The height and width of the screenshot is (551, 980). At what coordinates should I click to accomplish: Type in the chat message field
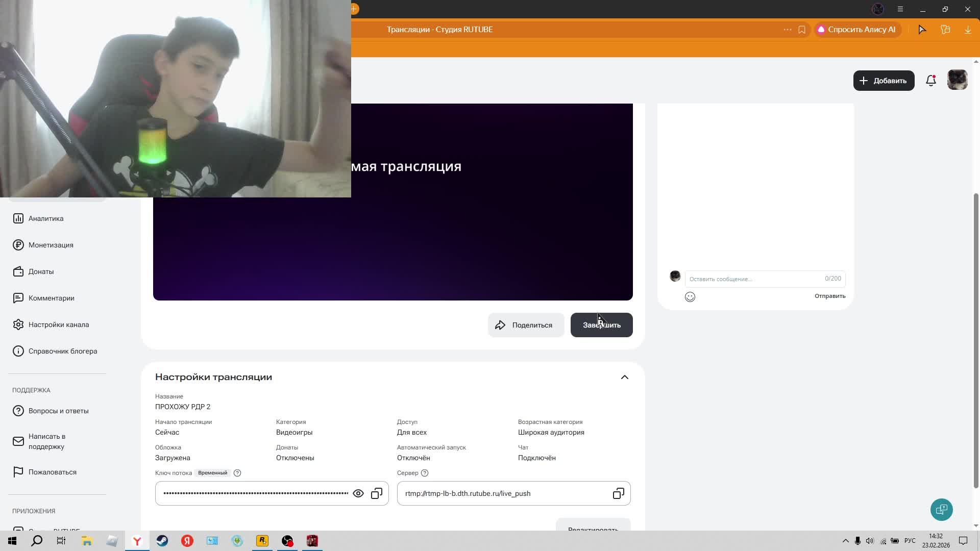755,279
